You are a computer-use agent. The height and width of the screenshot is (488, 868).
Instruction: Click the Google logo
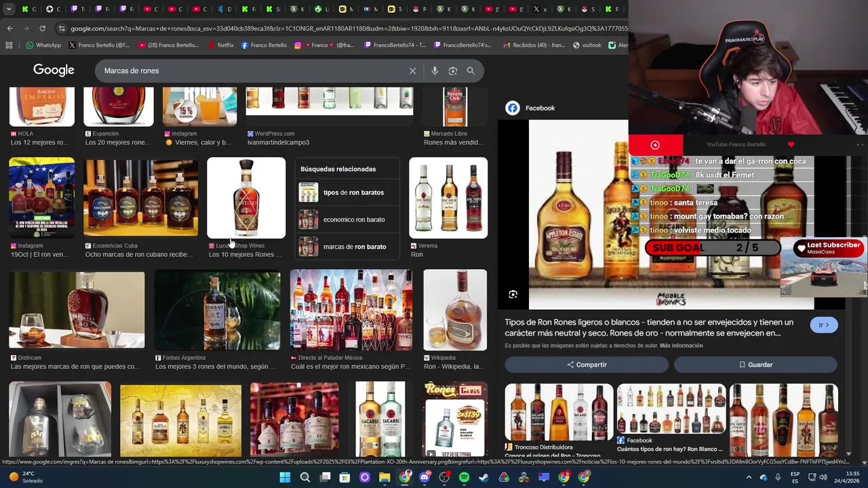click(54, 70)
